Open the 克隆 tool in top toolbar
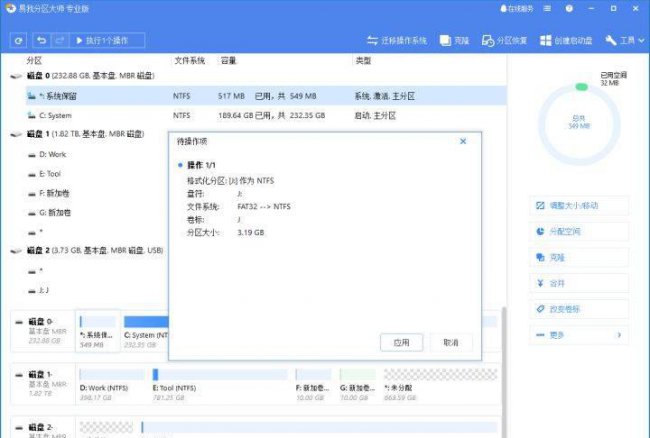The width and height of the screenshot is (650, 438). (454, 40)
